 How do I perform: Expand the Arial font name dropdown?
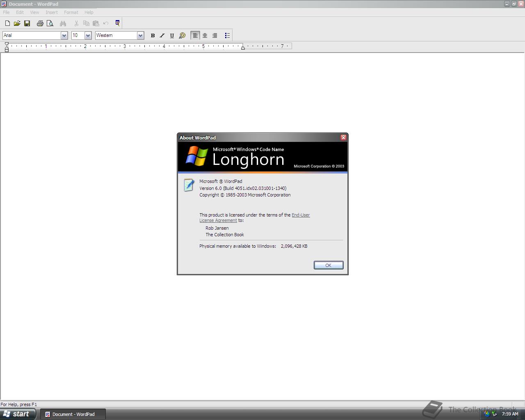(x=64, y=36)
